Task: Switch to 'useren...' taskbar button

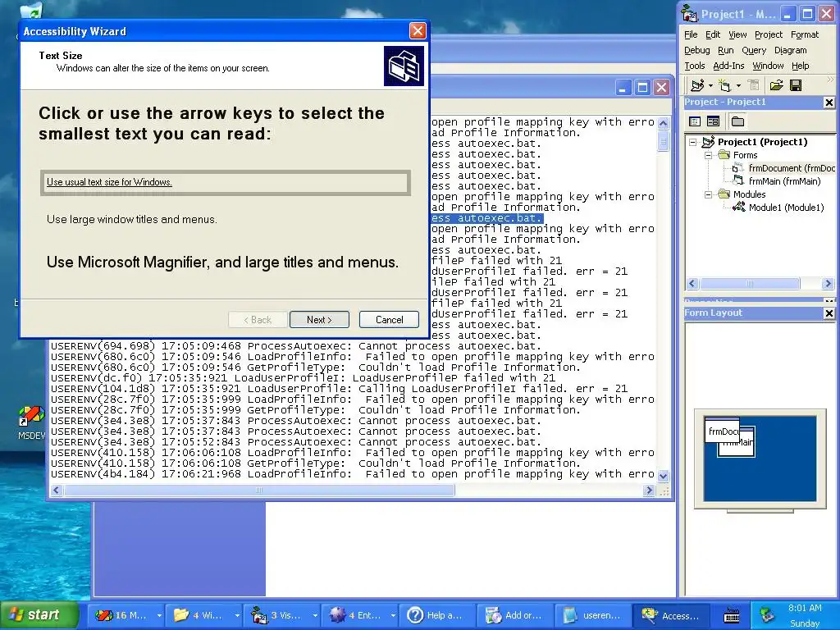Action: pyautogui.click(x=593, y=615)
